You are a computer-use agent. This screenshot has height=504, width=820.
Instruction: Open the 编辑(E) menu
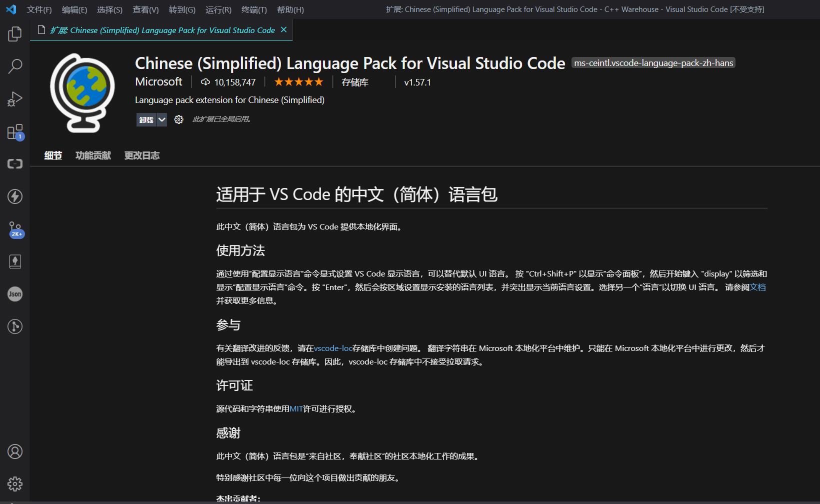[x=74, y=9]
